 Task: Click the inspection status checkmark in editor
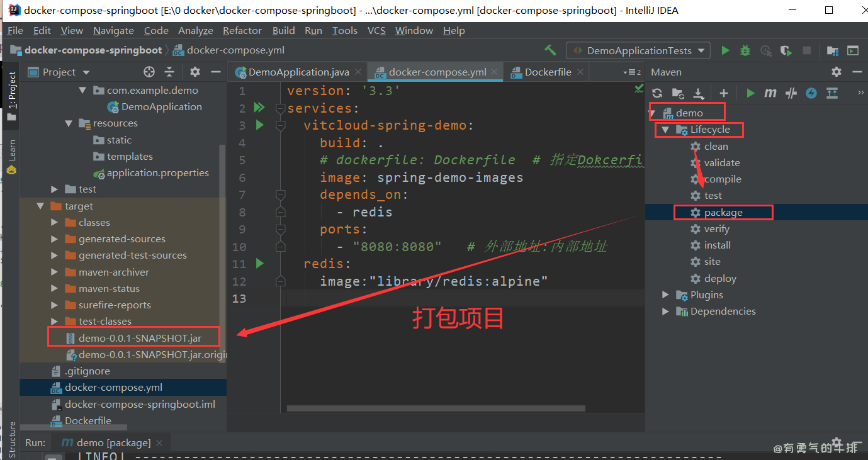639,89
